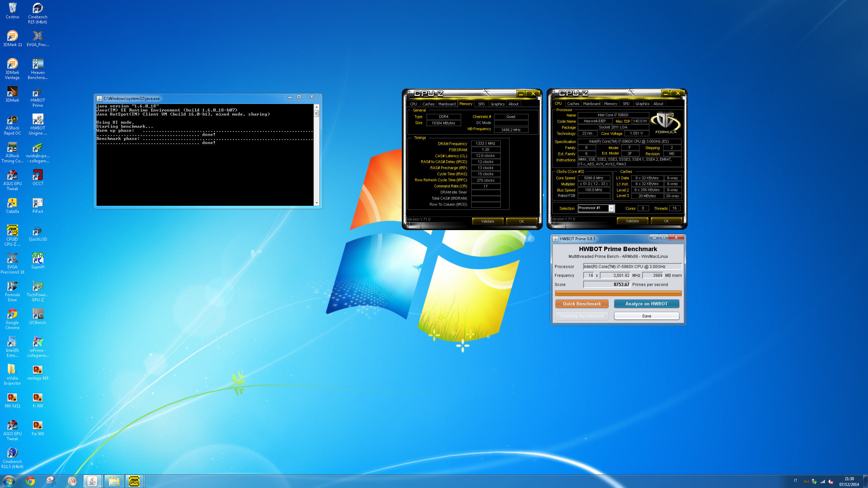Launch SuperPi desktop icon

pos(38,261)
